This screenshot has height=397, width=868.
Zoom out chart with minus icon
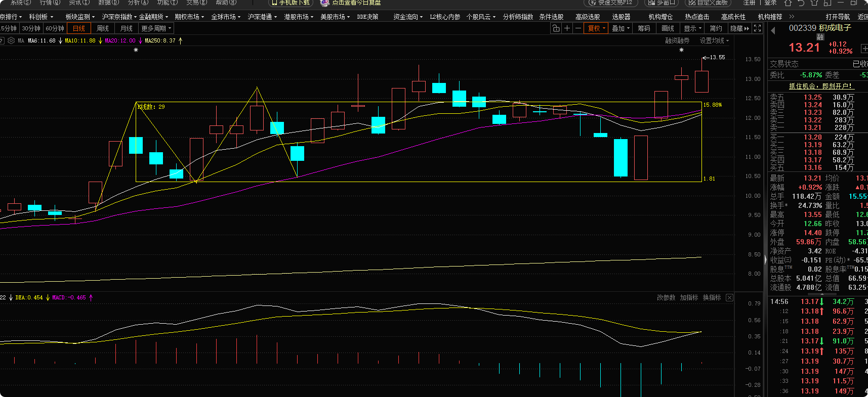578,28
